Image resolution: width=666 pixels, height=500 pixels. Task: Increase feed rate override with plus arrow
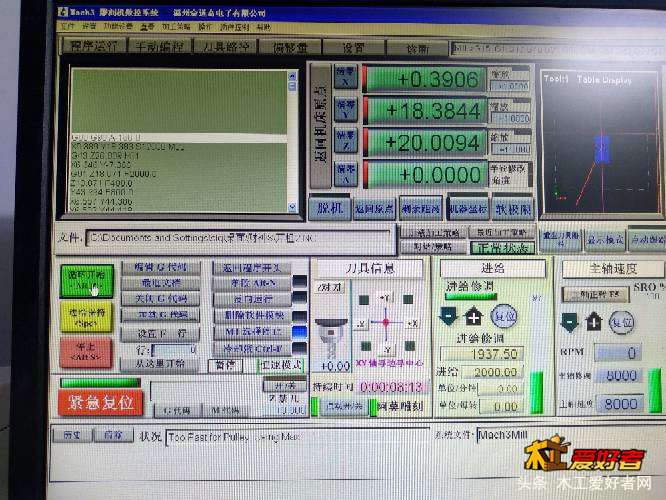tap(474, 316)
